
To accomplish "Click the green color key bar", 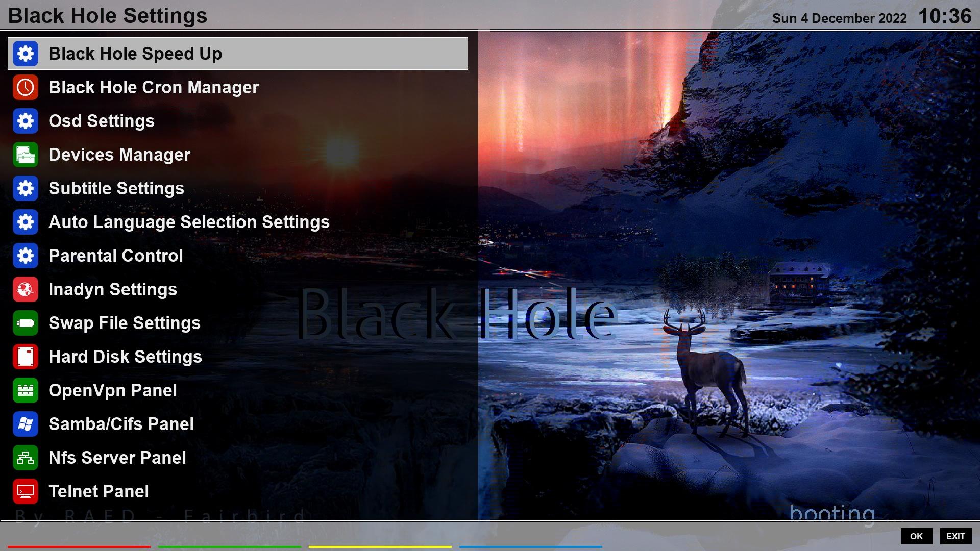I will tap(230, 547).
